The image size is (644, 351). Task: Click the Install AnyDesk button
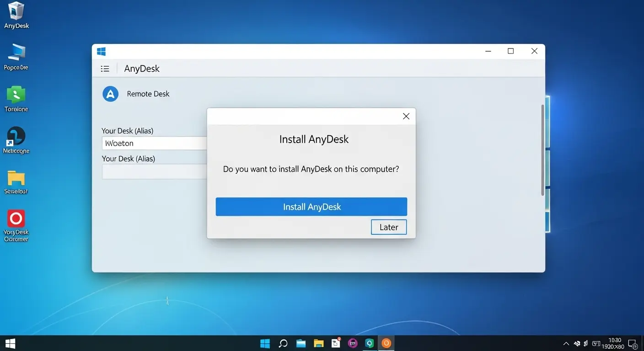[x=311, y=207]
